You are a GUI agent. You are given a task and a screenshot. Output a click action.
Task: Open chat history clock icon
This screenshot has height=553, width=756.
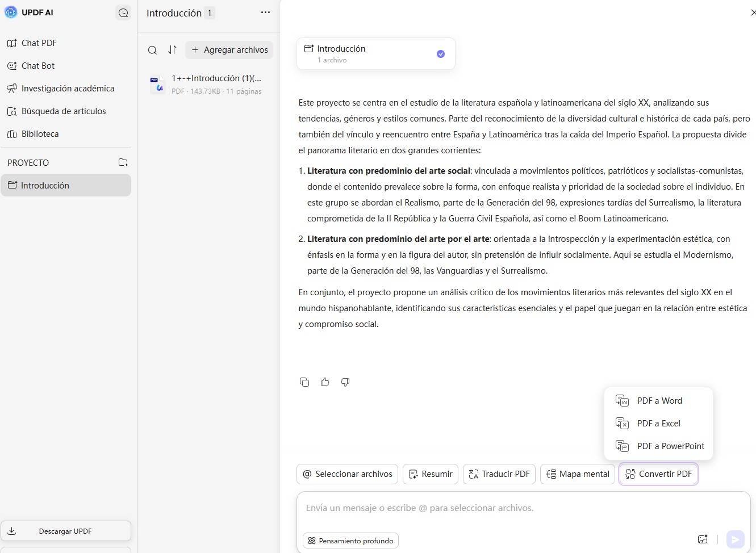123,12
